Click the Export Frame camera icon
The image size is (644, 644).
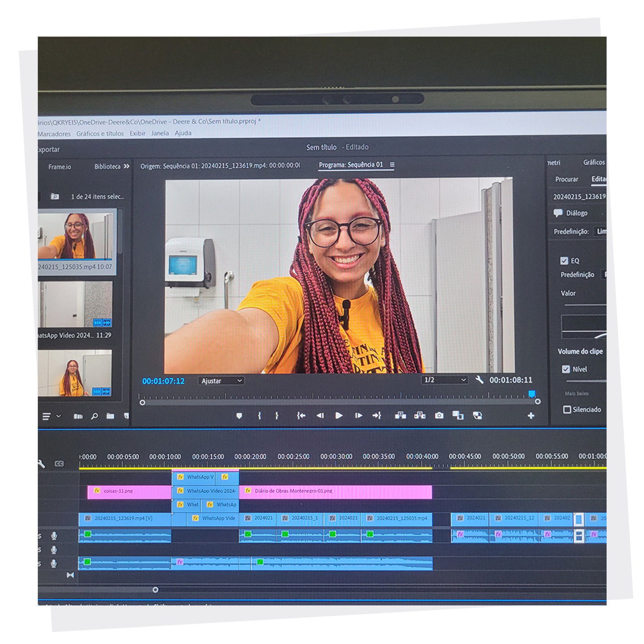click(x=439, y=415)
